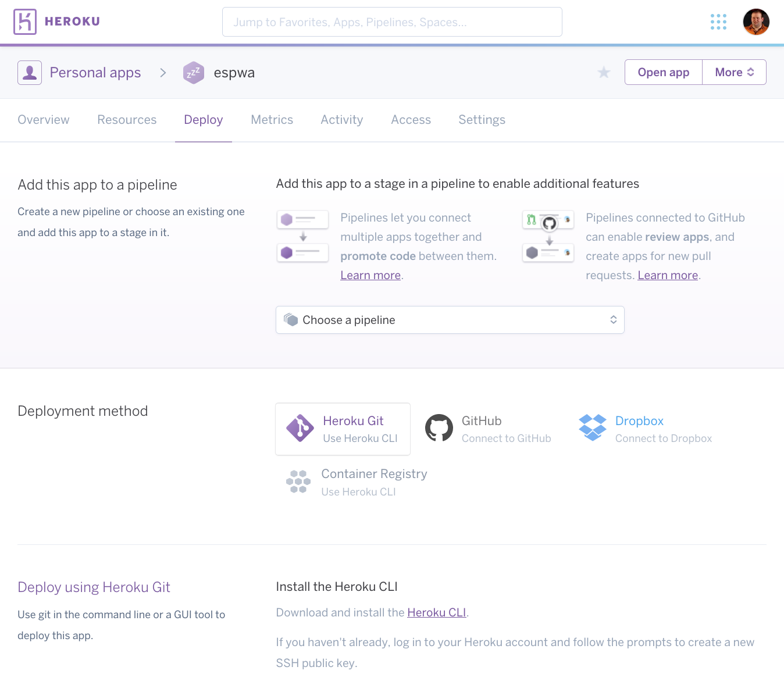Click the espwa sleeping hexagon app icon
This screenshot has height=681, width=784.
pos(194,73)
